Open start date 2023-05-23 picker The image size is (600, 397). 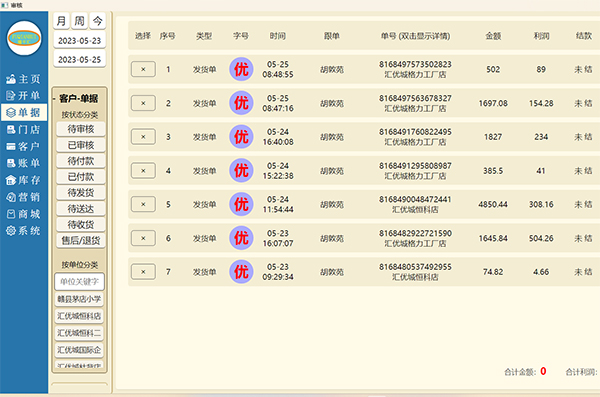pos(80,41)
